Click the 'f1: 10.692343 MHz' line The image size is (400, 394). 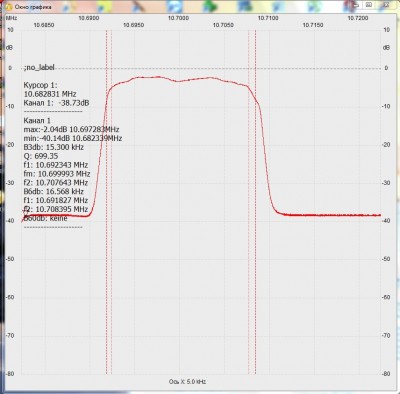click(56, 165)
